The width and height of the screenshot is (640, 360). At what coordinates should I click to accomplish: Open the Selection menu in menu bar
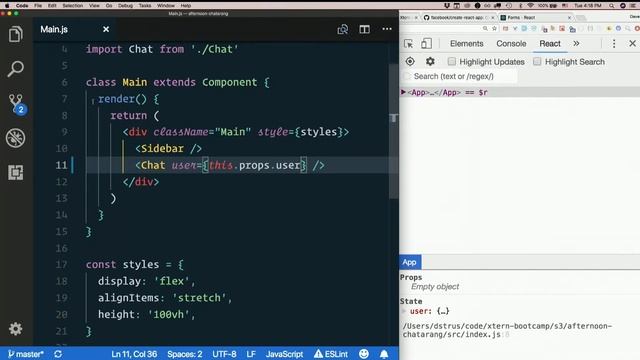click(x=73, y=6)
